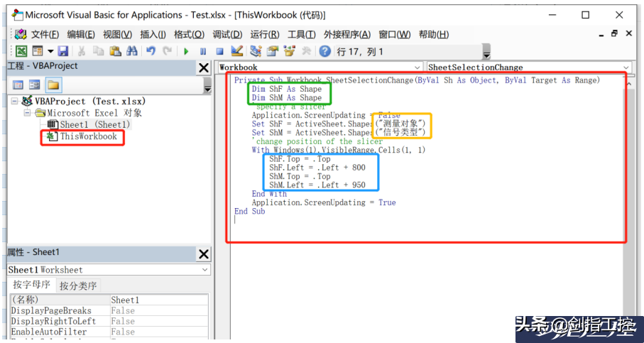Open the 工具(T) menu

point(302,35)
